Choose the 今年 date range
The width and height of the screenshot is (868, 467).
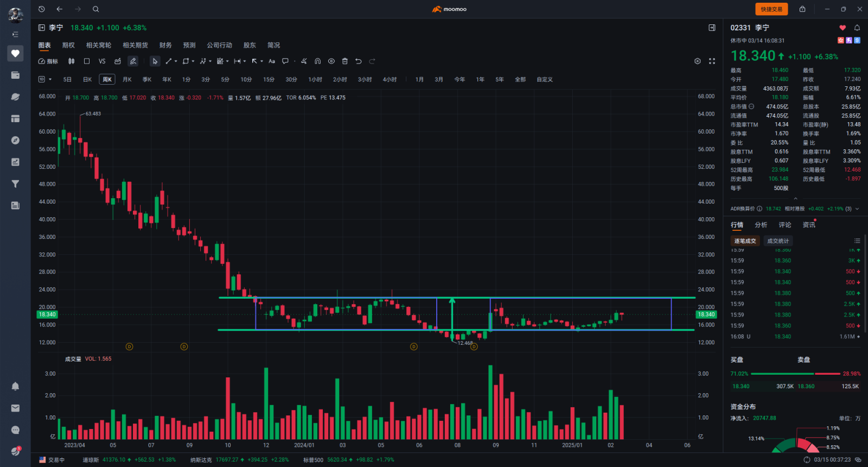pyautogui.click(x=459, y=79)
